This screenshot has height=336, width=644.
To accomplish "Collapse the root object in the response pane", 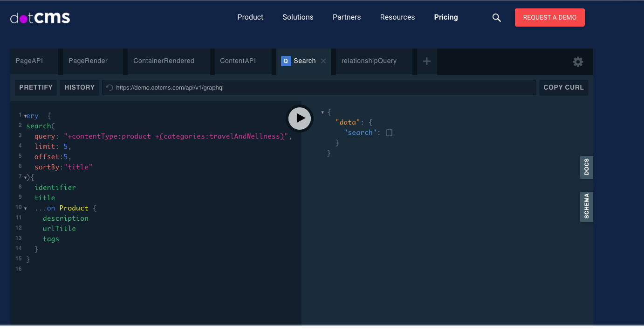I will (322, 112).
